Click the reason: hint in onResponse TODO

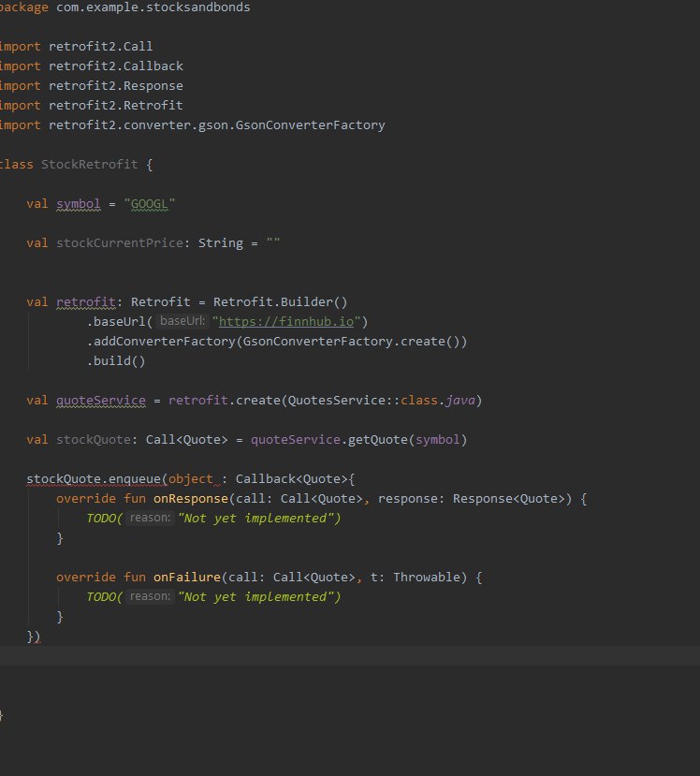150,519
